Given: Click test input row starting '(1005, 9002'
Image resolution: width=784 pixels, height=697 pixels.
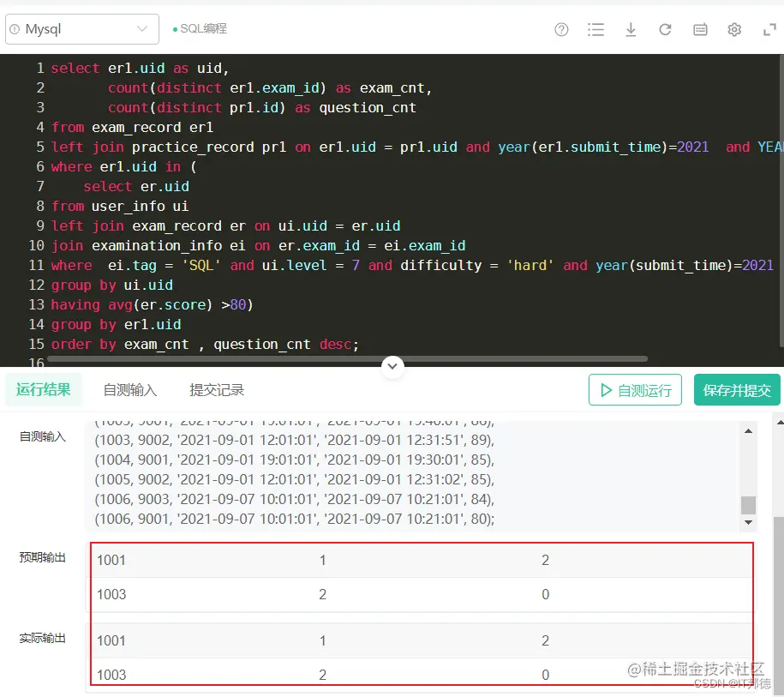Looking at the screenshot, I should click(295, 479).
